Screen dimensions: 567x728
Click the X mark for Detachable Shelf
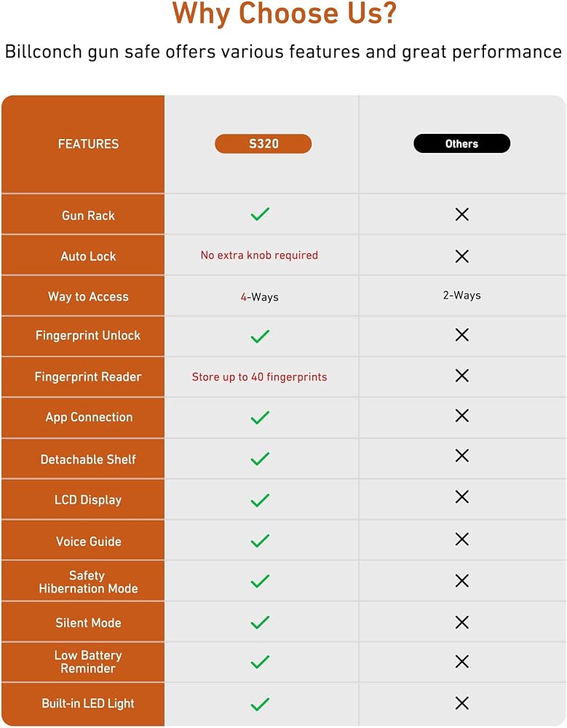coord(462,456)
